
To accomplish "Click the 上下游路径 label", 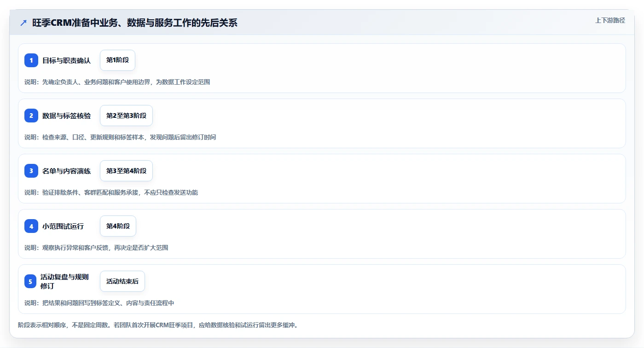I will pos(610,20).
